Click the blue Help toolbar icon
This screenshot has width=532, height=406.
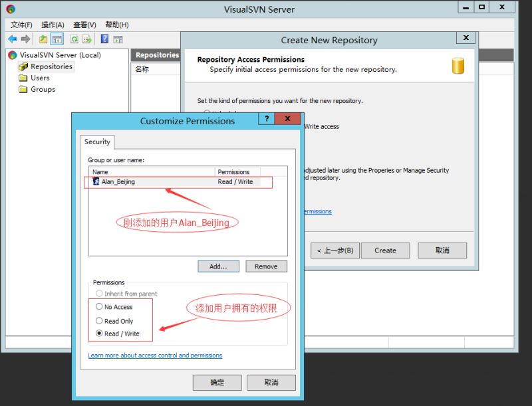pyautogui.click(x=105, y=39)
